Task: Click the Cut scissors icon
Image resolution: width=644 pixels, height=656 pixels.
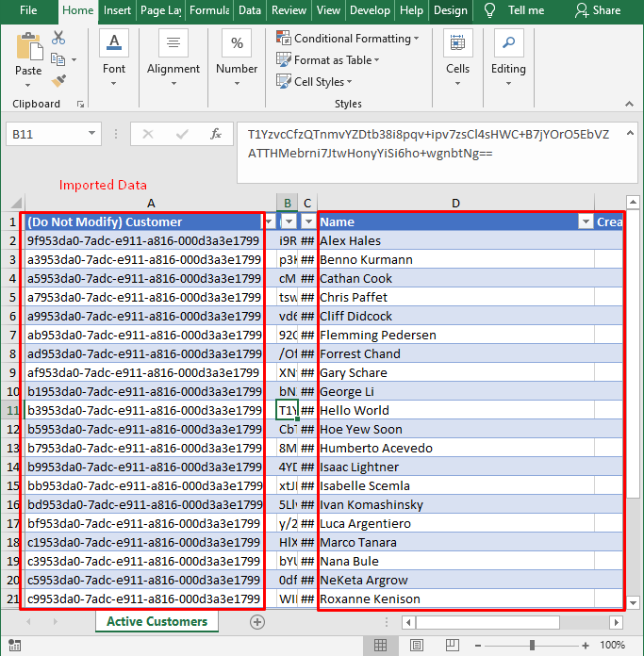Action: click(x=58, y=38)
